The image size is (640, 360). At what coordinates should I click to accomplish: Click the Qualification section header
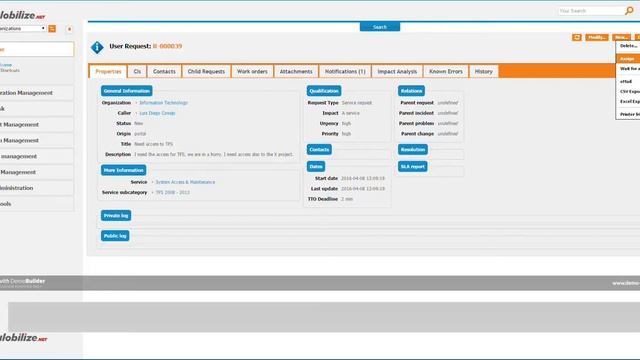(324, 91)
